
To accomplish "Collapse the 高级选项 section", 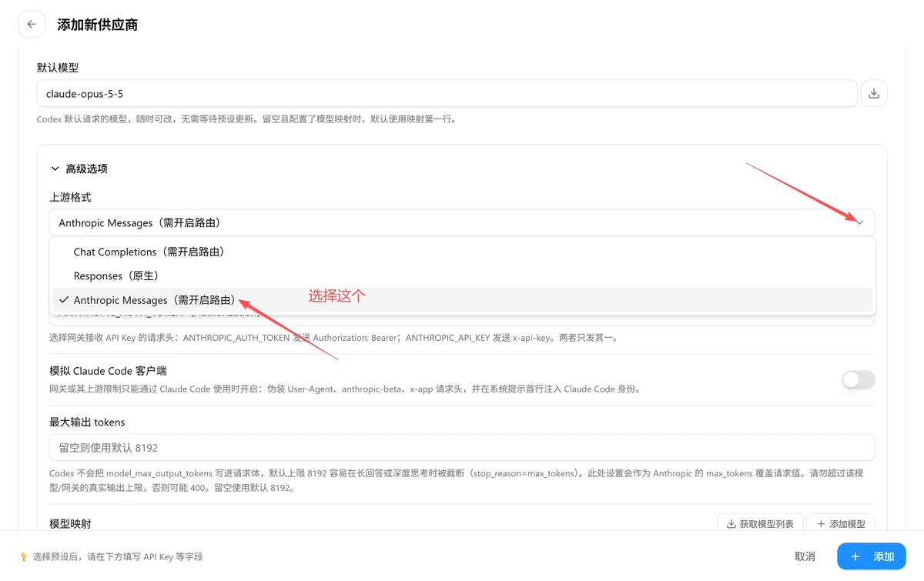I will click(x=79, y=169).
